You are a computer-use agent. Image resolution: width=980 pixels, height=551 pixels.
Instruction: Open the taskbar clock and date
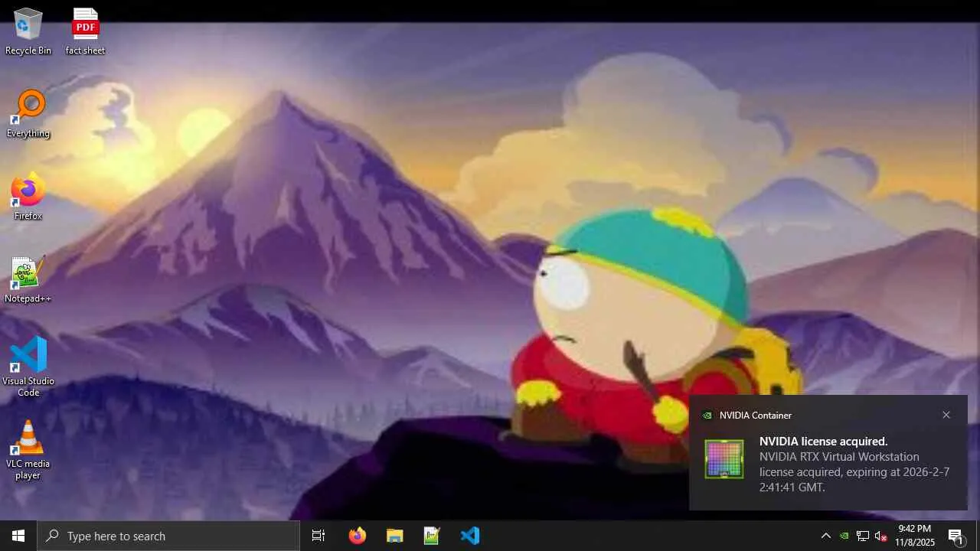tap(915, 536)
